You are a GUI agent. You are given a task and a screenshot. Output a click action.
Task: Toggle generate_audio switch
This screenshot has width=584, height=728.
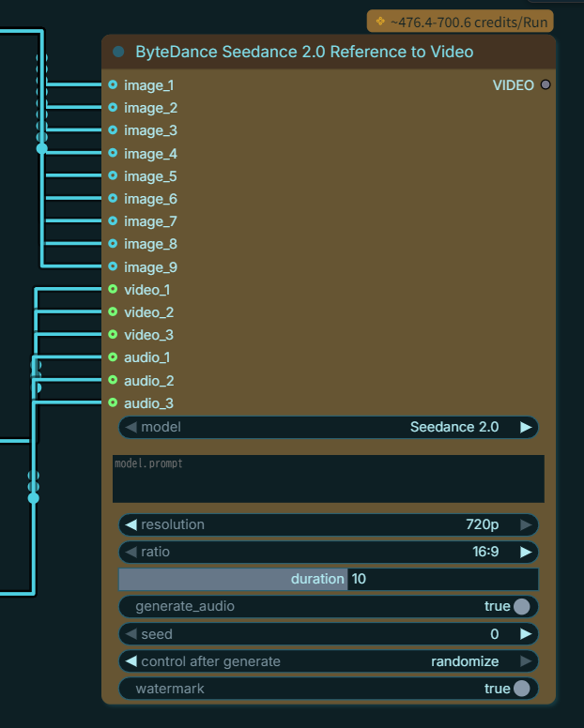(x=522, y=606)
